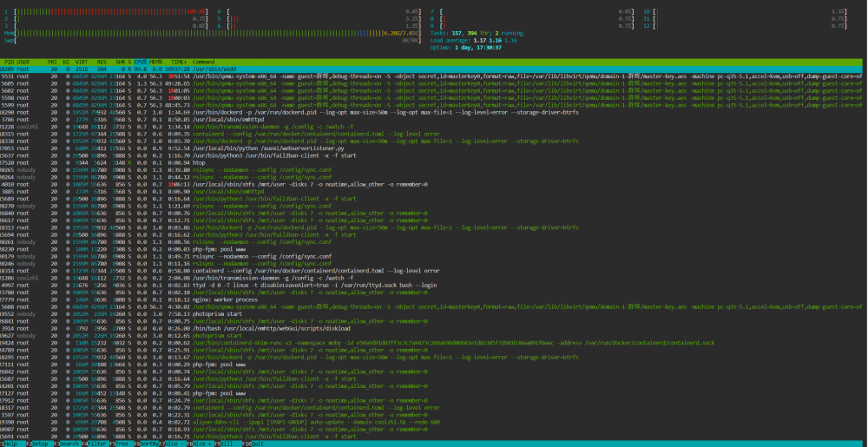Image resolution: width=868 pixels, height=447 pixels.
Task: Click the Mem usage meter bar
Action: 213,33
